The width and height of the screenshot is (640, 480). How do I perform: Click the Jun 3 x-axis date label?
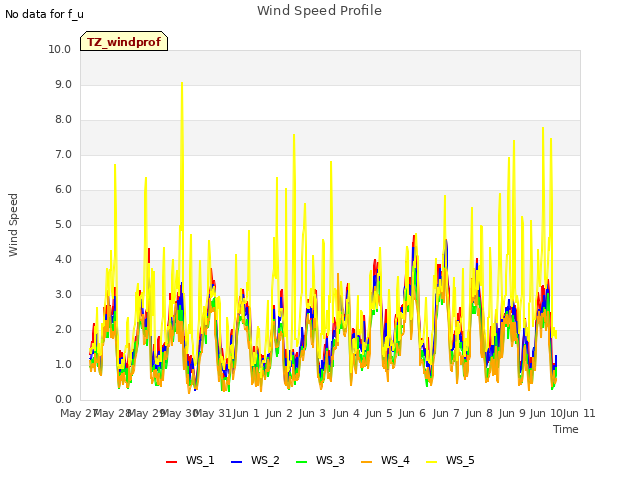coord(312,413)
